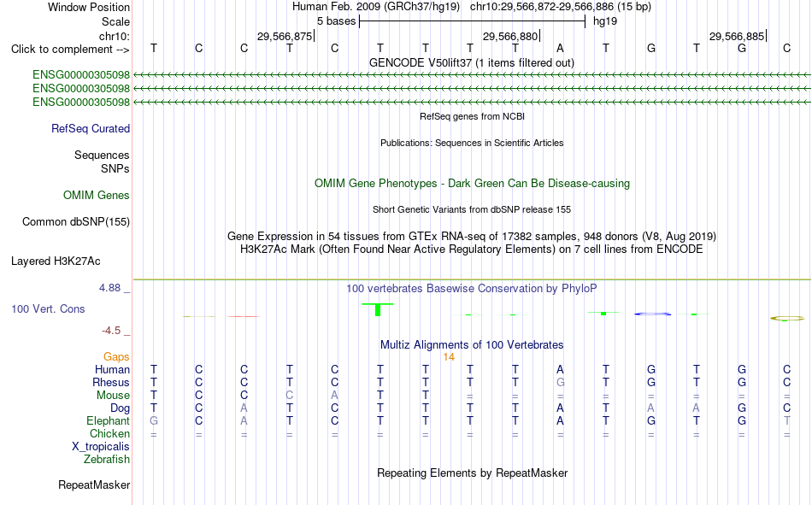Click the 'RefSeq genes from NCBI' title
This screenshot has width=812, height=505.
pyautogui.click(x=472, y=116)
